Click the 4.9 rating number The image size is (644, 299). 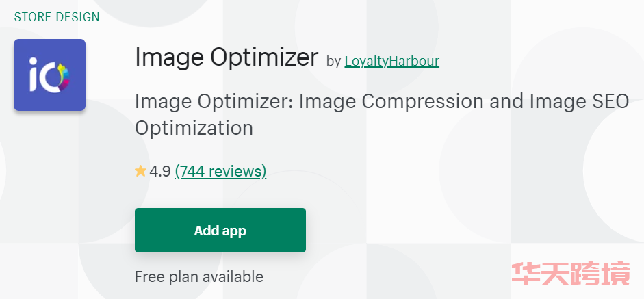point(159,171)
